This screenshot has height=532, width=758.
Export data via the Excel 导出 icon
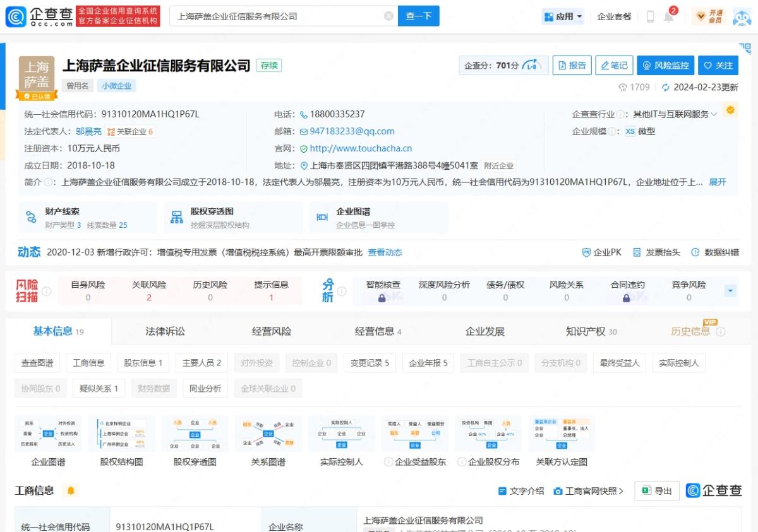pyautogui.click(x=647, y=491)
